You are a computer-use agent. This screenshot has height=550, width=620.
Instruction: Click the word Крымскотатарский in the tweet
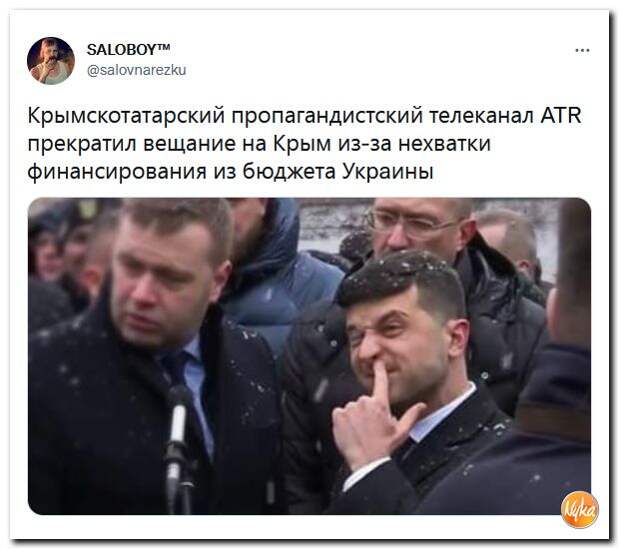click(127, 117)
